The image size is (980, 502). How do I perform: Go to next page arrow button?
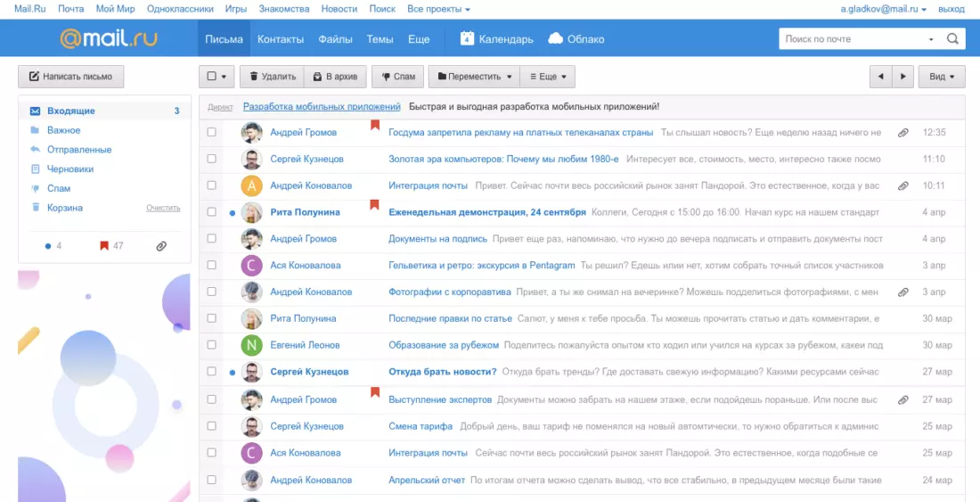pos(902,77)
